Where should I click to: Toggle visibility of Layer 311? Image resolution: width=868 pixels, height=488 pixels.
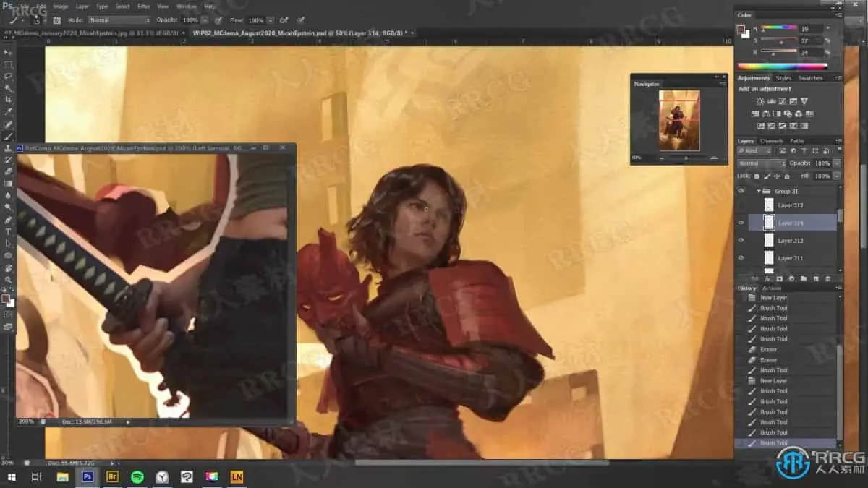pos(741,257)
